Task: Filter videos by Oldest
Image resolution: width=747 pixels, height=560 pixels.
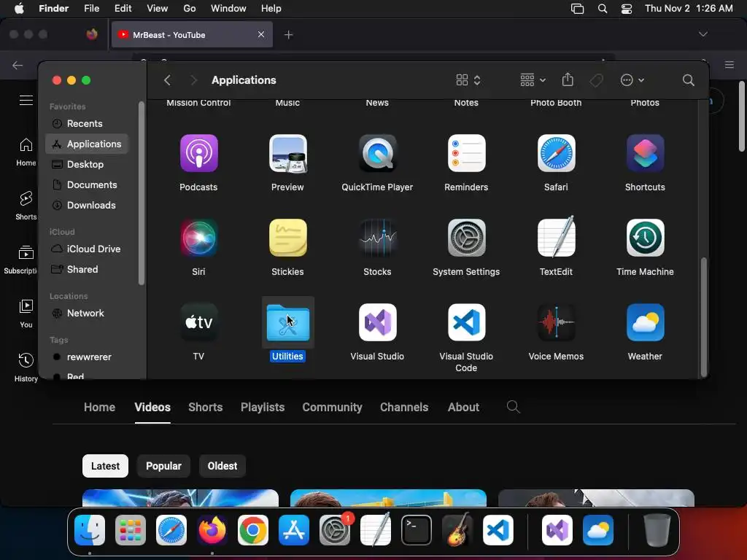Action: coord(222,466)
